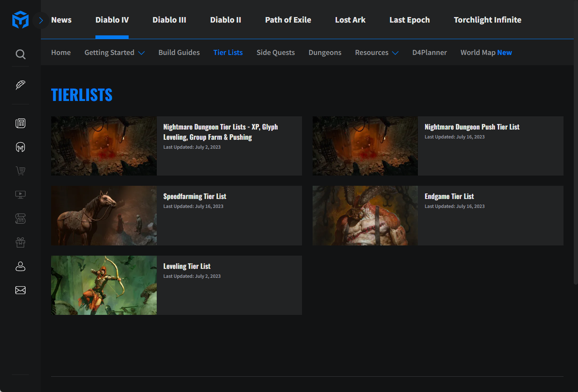This screenshot has width=578, height=392.
Task: Click the gift box icon
Action: click(x=20, y=242)
